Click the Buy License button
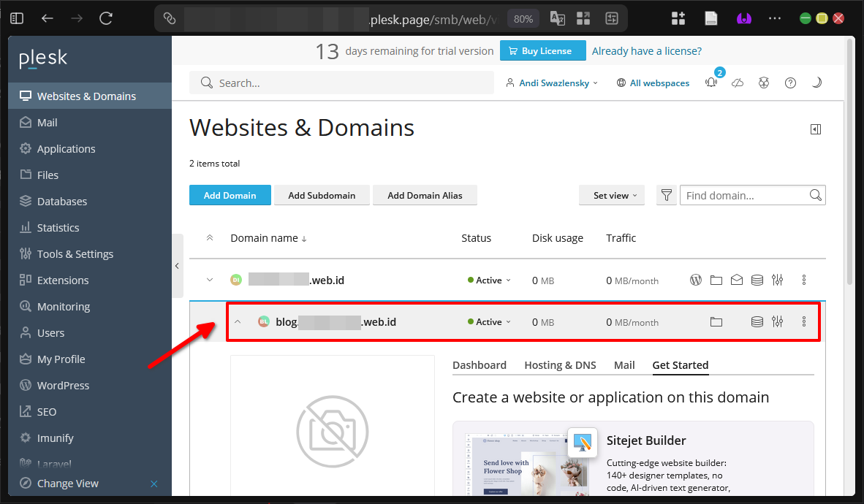Image resolution: width=864 pixels, height=504 pixels. point(542,50)
